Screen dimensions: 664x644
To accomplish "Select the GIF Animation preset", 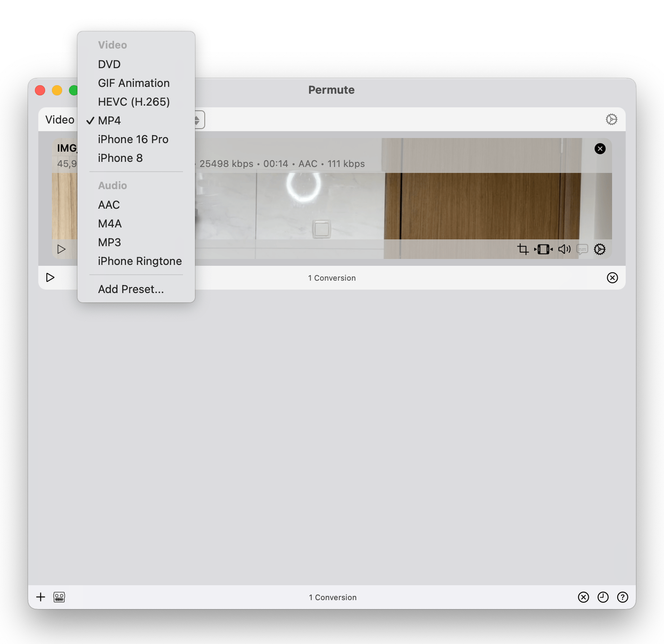I will [134, 83].
